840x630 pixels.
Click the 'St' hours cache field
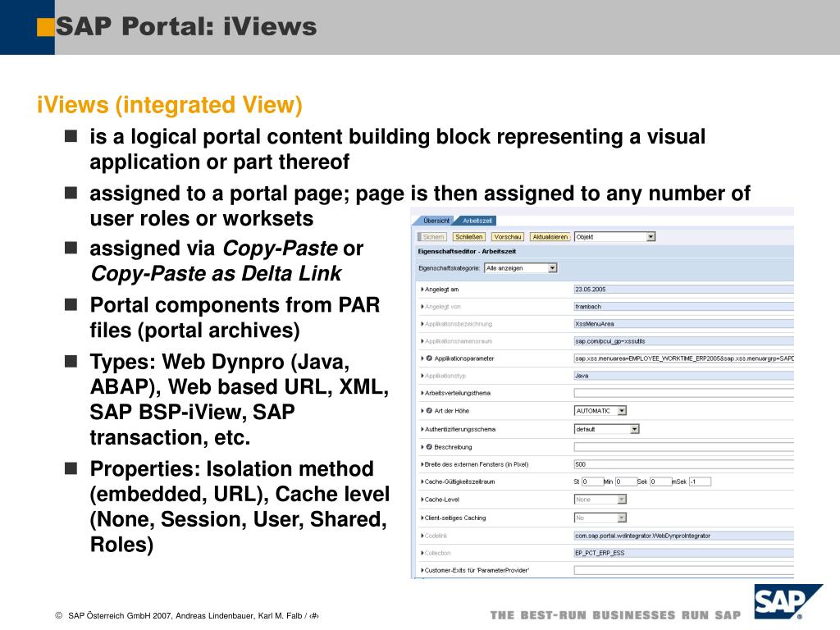592,482
